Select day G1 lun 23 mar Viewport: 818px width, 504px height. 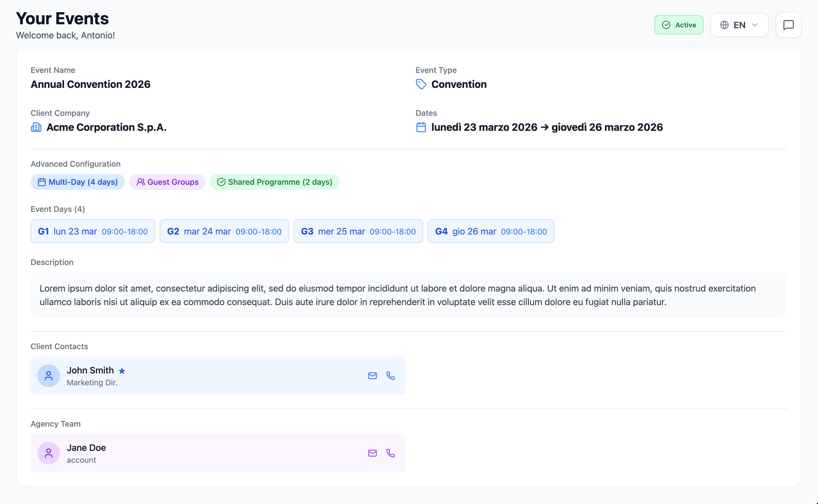pyautogui.click(x=93, y=231)
